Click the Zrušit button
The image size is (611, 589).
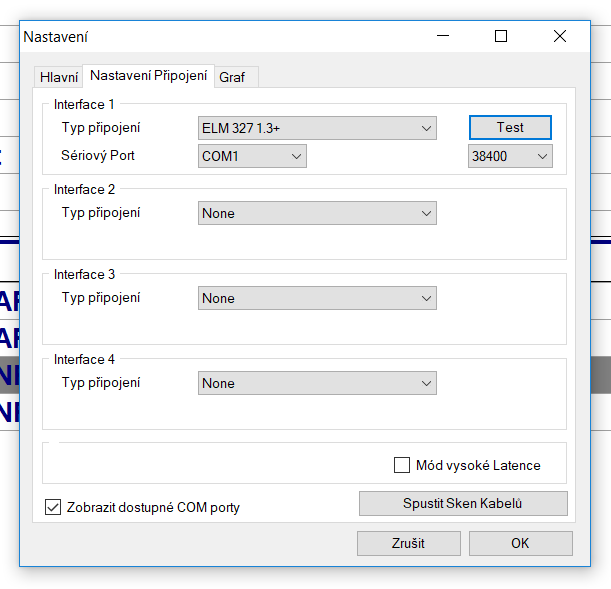click(x=408, y=543)
